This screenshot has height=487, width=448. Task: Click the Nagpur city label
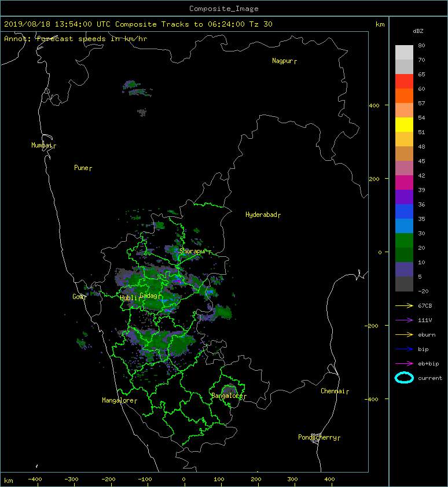(282, 61)
